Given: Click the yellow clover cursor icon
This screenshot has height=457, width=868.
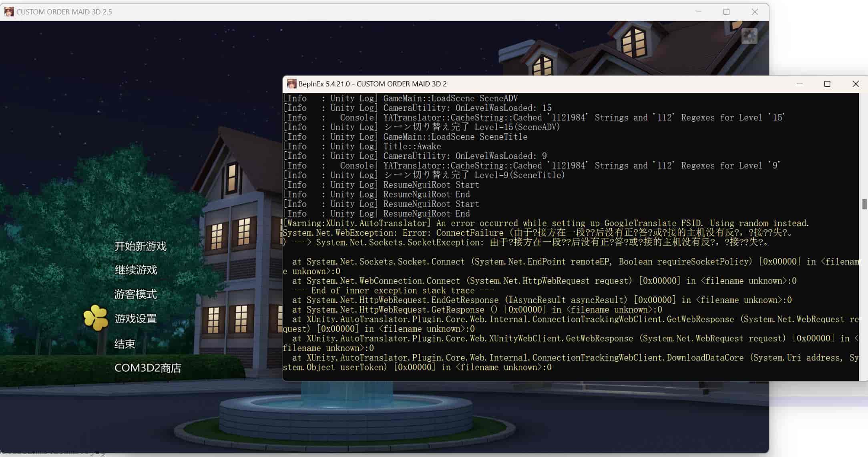Looking at the screenshot, I should point(96,318).
